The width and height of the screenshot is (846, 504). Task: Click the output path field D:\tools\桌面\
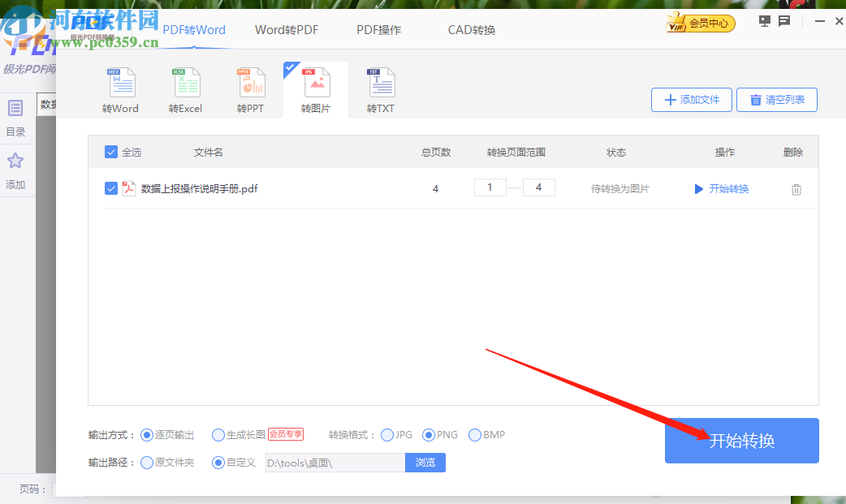(x=335, y=463)
